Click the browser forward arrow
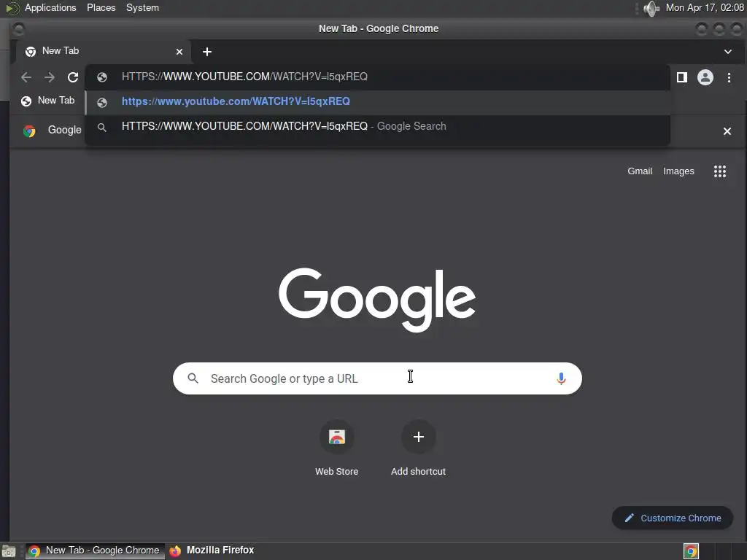 click(x=50, y=77)
